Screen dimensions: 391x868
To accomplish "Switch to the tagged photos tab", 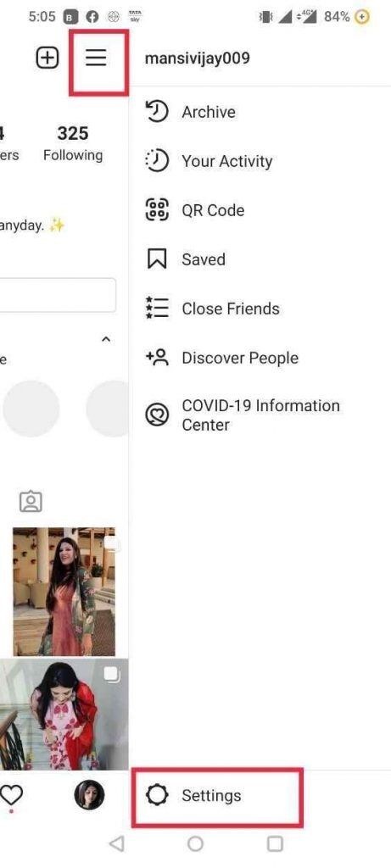I will (31, 502).
